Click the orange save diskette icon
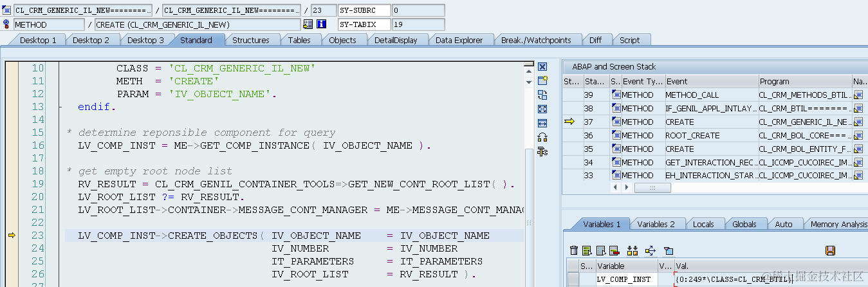Image resolution: width=868 pixels, height=287 pixels. tap(830, 250)
